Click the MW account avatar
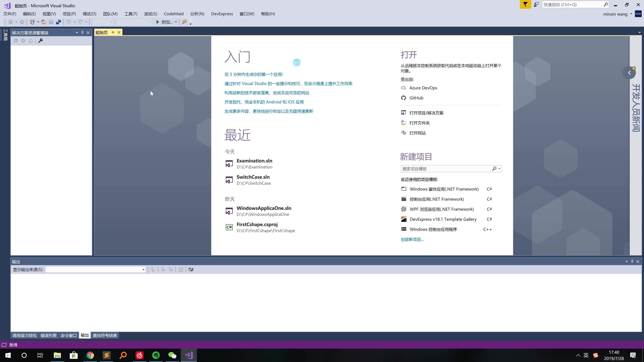The height and width of the screenshot is (362, 644). tap(638, 14)
